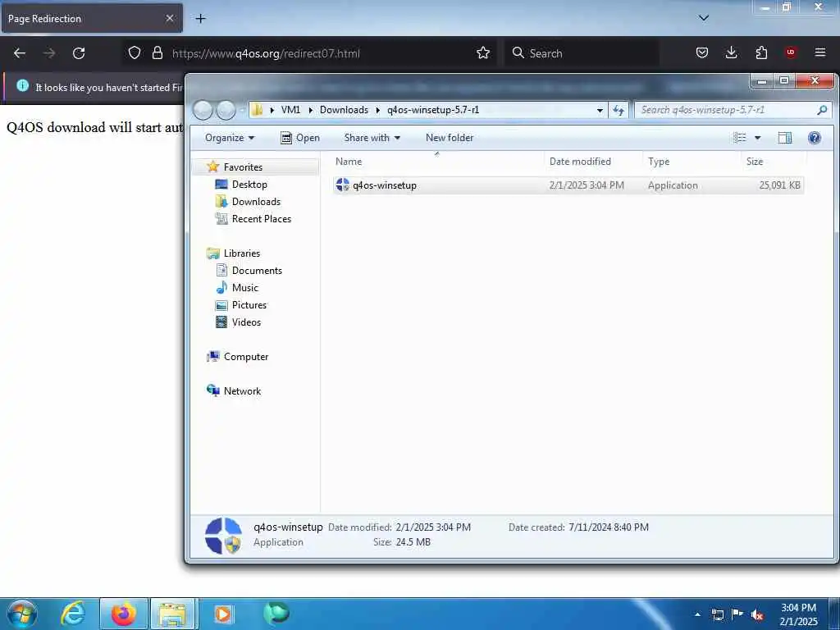Change the view with the view icon
Viewport: 840px width, 630px height.
pos(739,138)
